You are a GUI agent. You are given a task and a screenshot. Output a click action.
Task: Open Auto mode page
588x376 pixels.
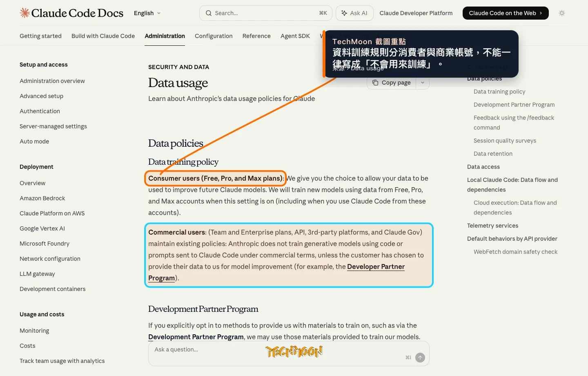click(34, 141)
